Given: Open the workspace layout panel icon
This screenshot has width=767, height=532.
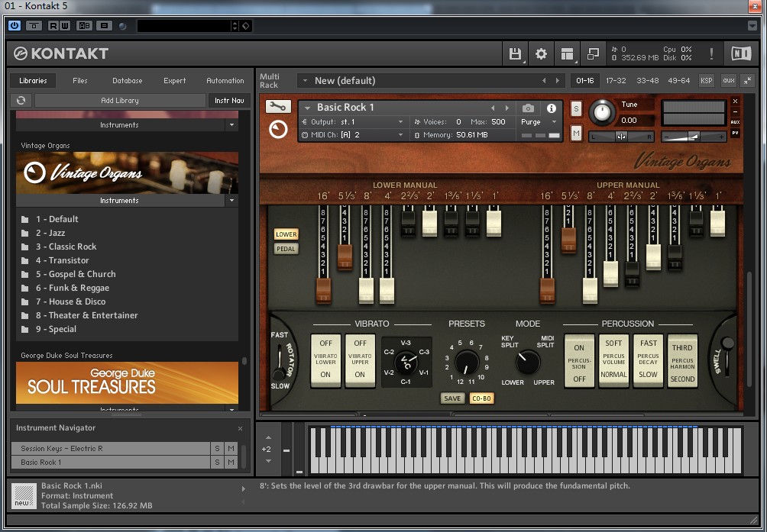Looking at the screenshot, I should (567, 53).
